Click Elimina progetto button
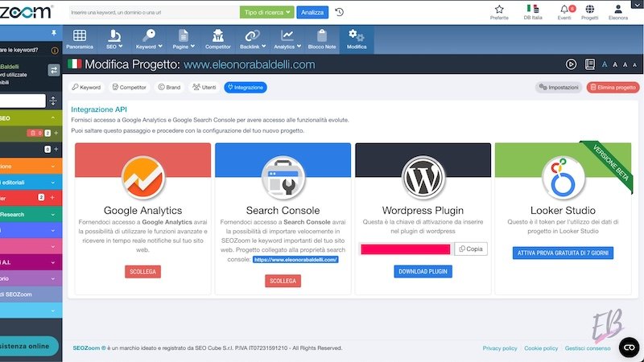The height and width of the screenshot is (362, 644). [613, 88]
